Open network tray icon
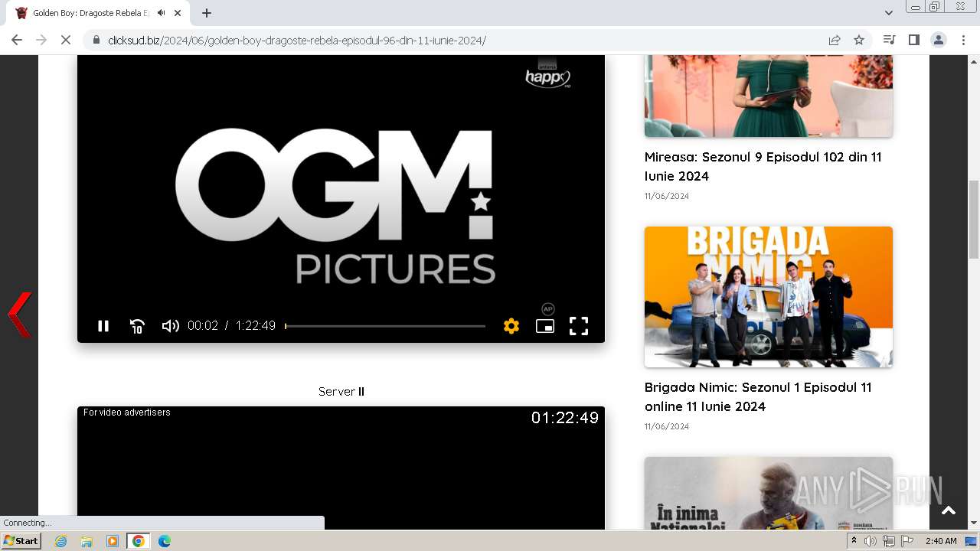 889,541
